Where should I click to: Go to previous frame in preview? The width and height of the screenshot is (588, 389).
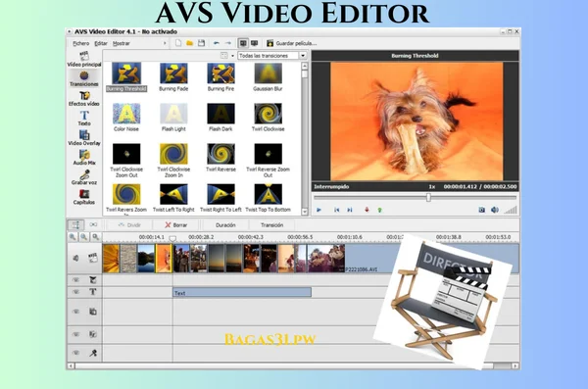click(x=336, y=210)
